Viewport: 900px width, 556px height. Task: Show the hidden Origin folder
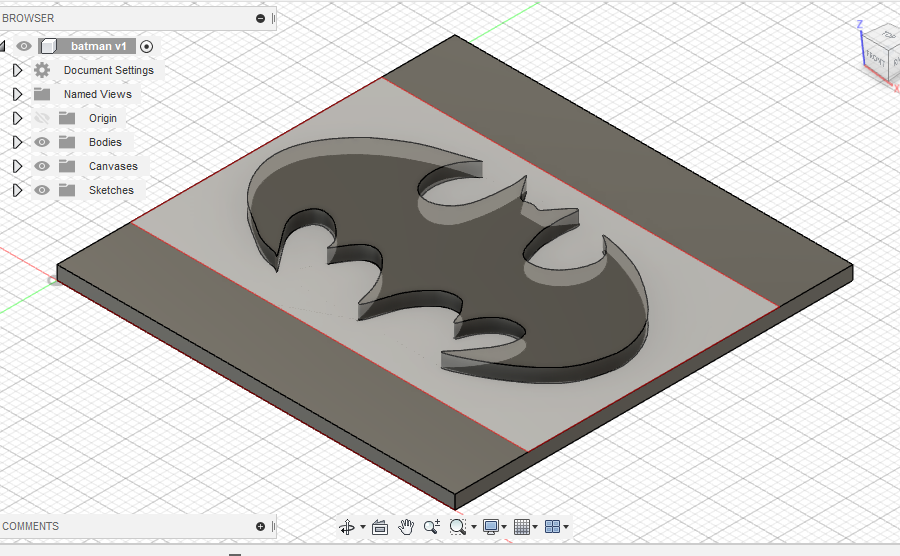(x=42, y=118)
